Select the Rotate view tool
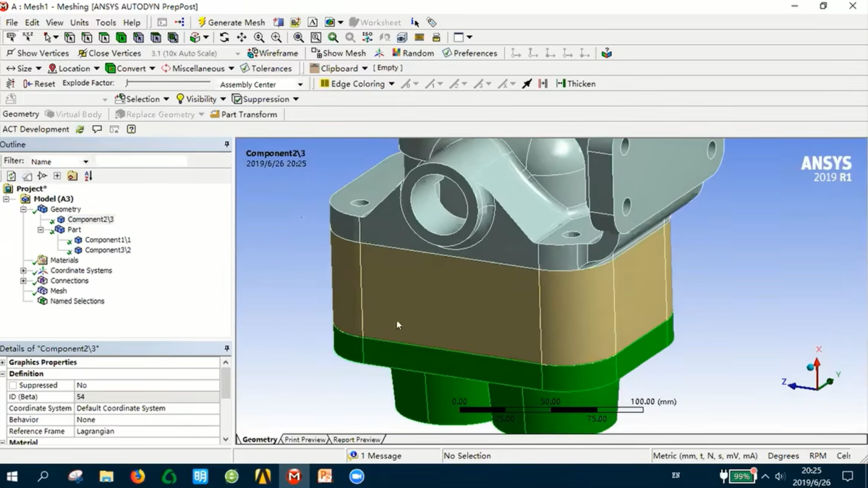Viewport: 868px width, 488px height. 224,38
